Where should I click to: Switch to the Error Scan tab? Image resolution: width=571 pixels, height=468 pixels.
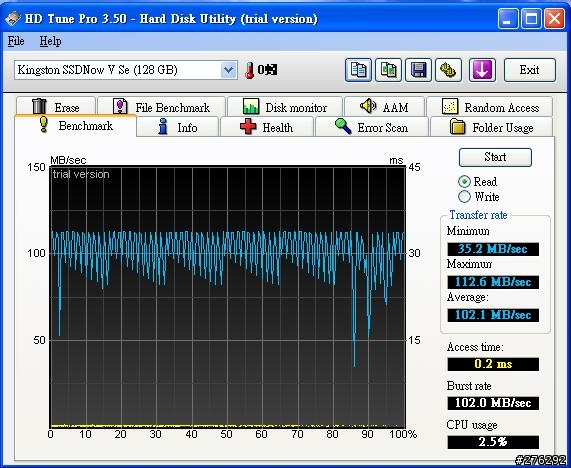tap(371, 127)
